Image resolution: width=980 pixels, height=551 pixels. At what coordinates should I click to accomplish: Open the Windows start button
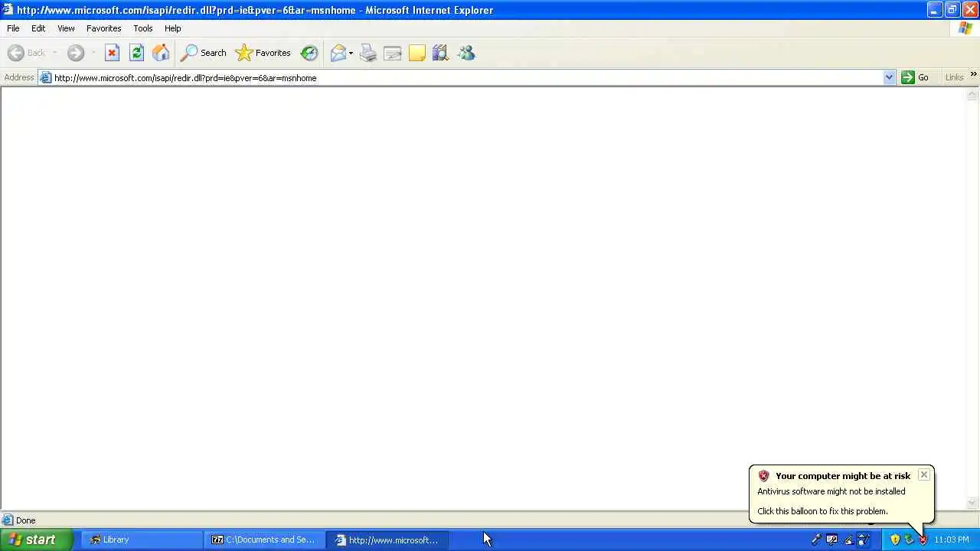point(36,540)
